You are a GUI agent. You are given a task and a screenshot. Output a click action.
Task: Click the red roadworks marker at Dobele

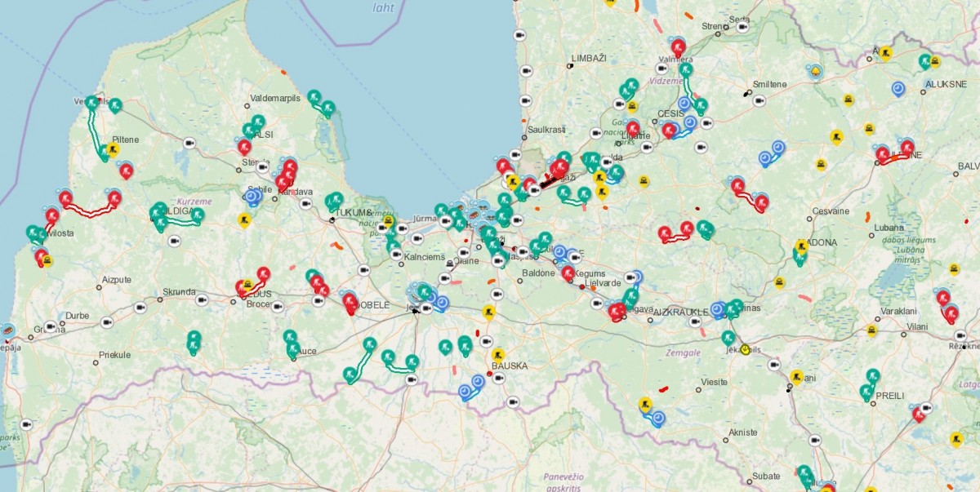coord(350,302)
